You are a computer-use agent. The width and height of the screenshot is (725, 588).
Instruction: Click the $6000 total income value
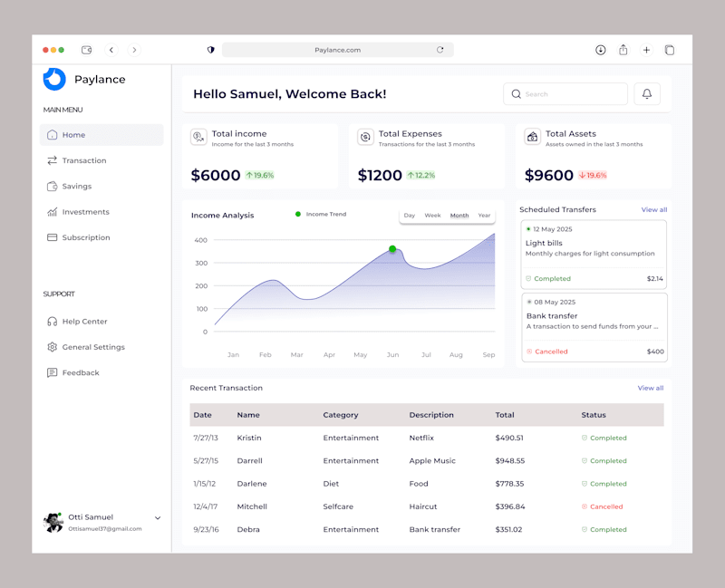pyautogui.click(x=216, y=175)
